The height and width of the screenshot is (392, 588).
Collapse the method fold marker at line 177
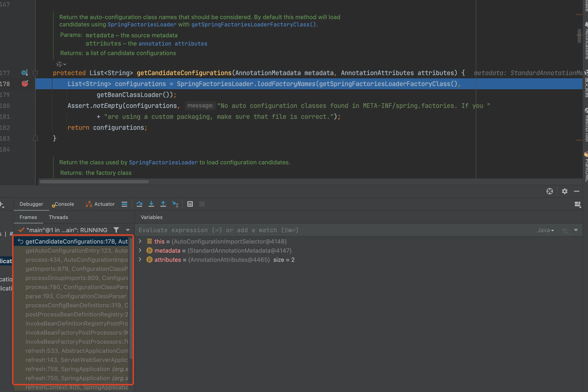[35, 73]
